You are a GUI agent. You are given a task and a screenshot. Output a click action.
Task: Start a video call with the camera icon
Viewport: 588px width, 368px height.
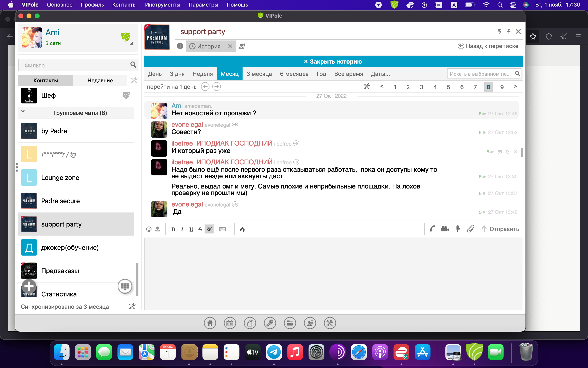tap(445, 229)
